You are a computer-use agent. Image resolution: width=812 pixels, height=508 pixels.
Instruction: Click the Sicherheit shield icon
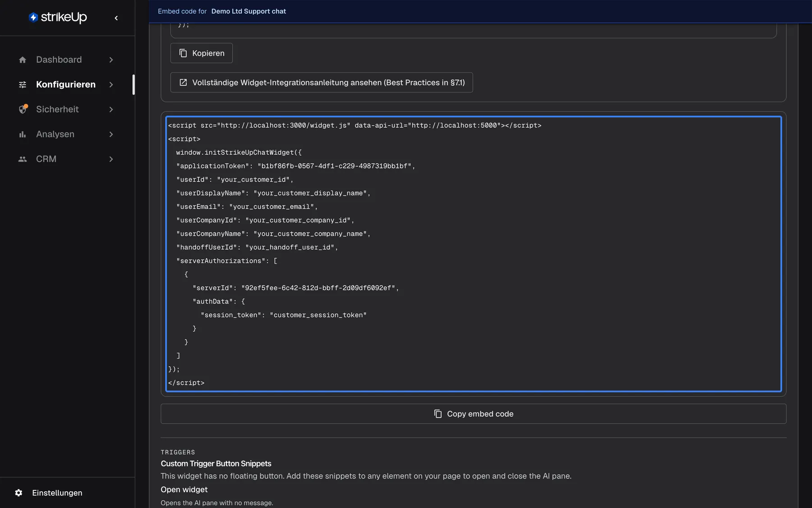[23, 109]
